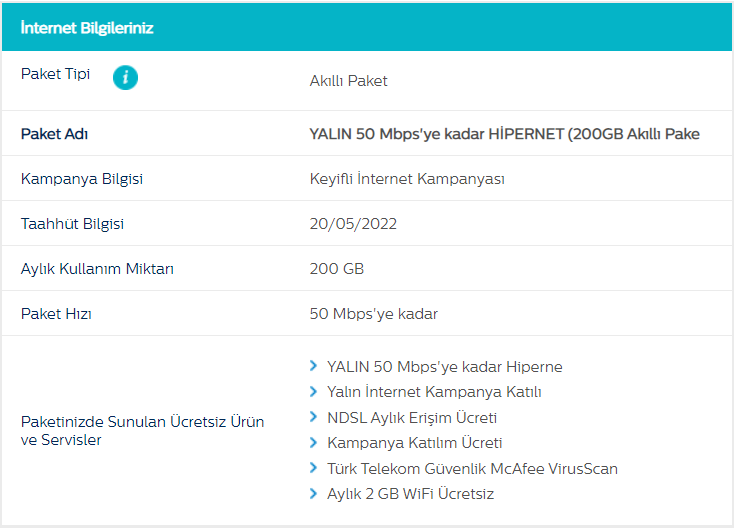Click the 200 GB monthly usage value
This screenshot has width=735, height=531.
click(337, 269)
